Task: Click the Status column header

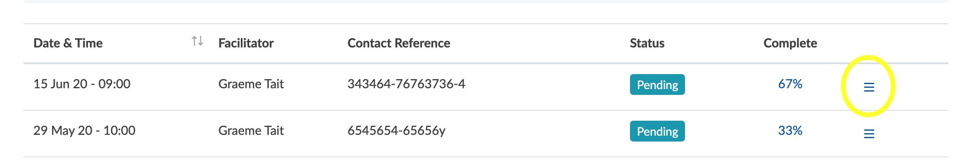Action: pyautogui.click(x=647, y=43)
